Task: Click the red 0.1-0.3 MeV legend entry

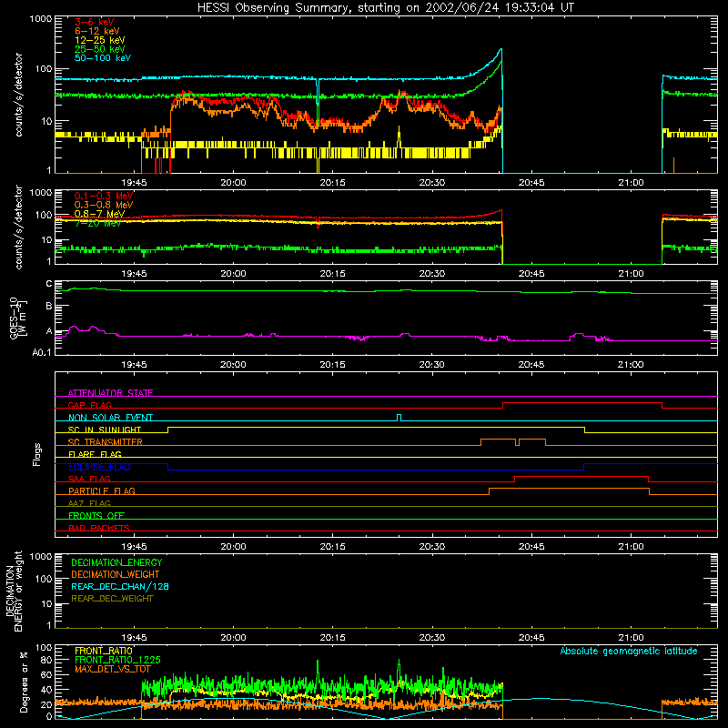Action: click(x=104, y=196)
